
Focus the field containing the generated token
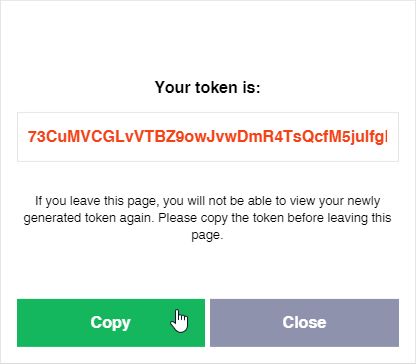(208, 137)
